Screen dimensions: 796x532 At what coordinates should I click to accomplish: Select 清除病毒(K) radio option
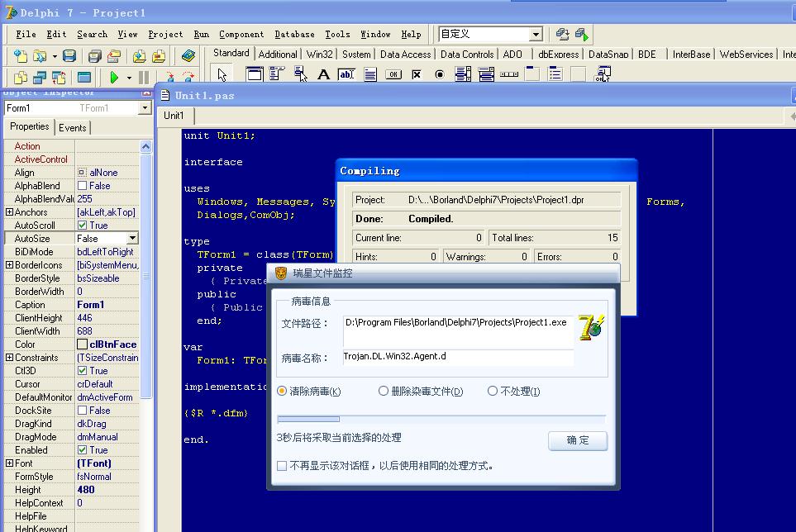(x=282, y=391)
